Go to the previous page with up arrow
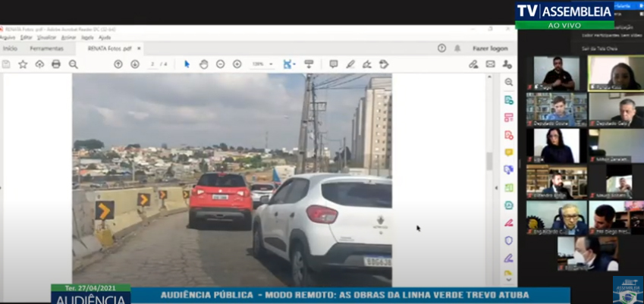Viewport: 644px width, 304px height. [x=118, y=64]
